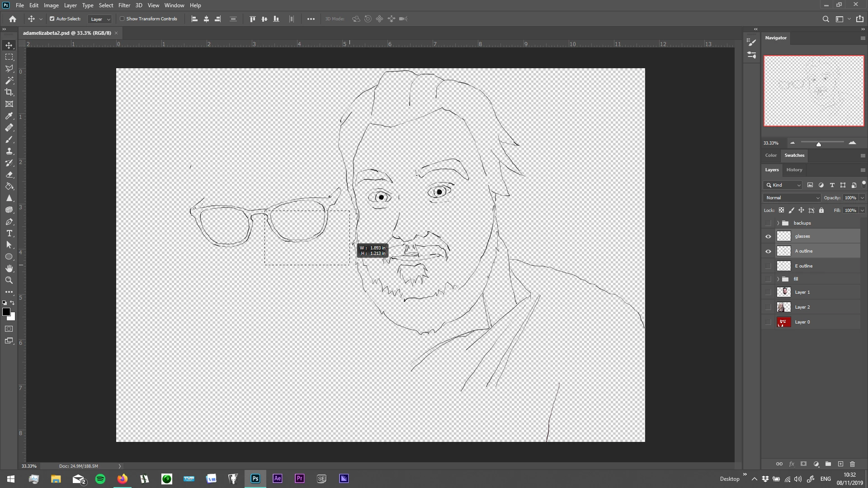Click the create new layer icon
This screenshot has height=488, width=868.
point(840,464)
